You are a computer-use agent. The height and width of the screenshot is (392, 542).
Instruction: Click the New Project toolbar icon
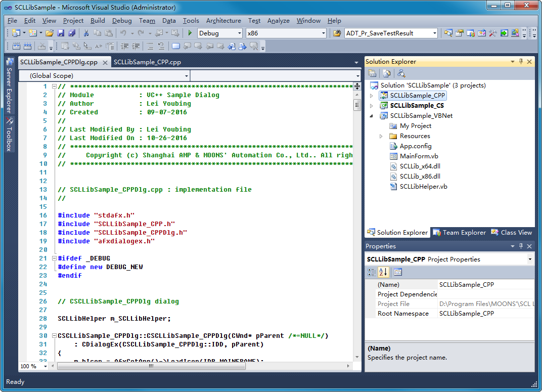(x=16, y=33)
